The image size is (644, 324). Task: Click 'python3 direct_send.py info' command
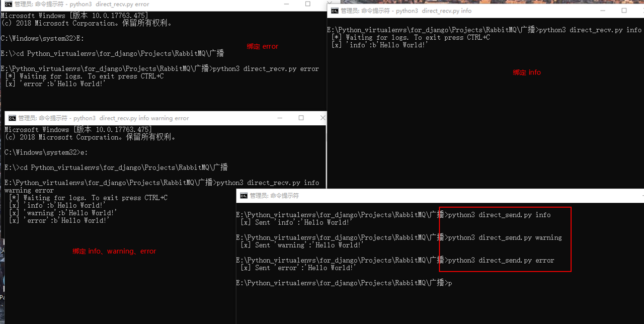point(499,215)
